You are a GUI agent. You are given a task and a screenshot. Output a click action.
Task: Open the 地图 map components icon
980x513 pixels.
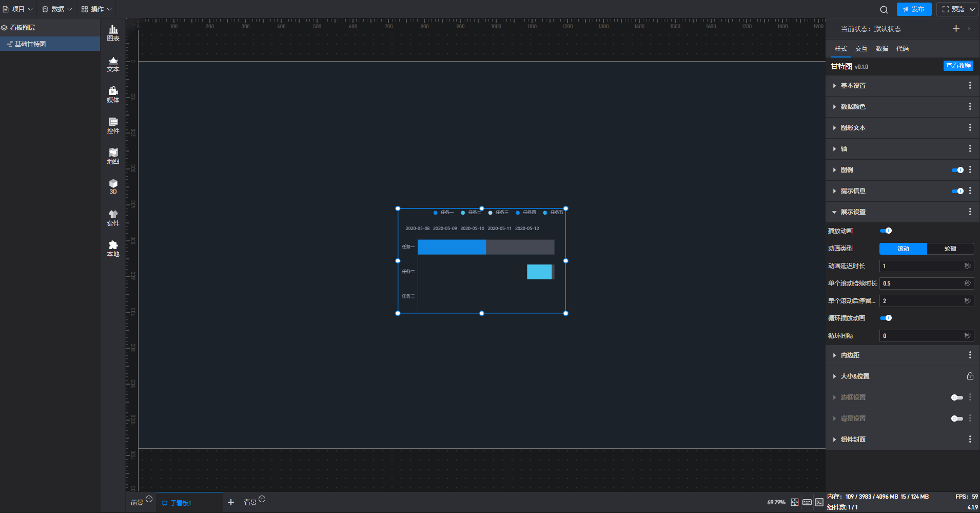point(113,157)
